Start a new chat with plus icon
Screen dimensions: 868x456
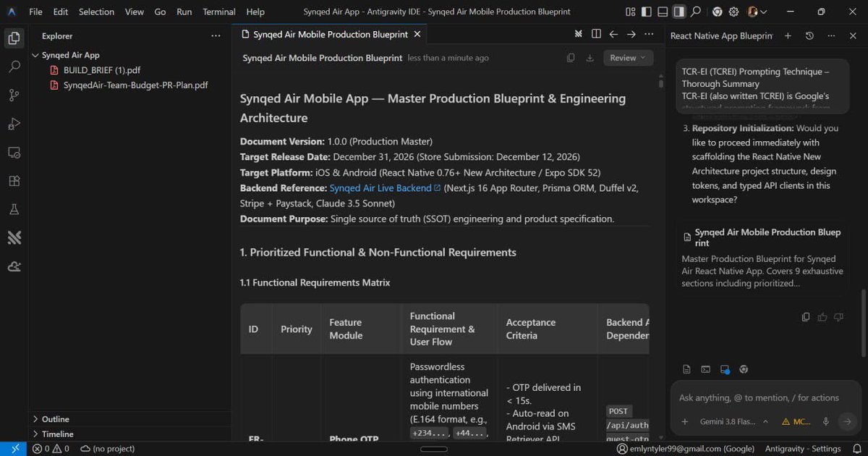(788, 35)
